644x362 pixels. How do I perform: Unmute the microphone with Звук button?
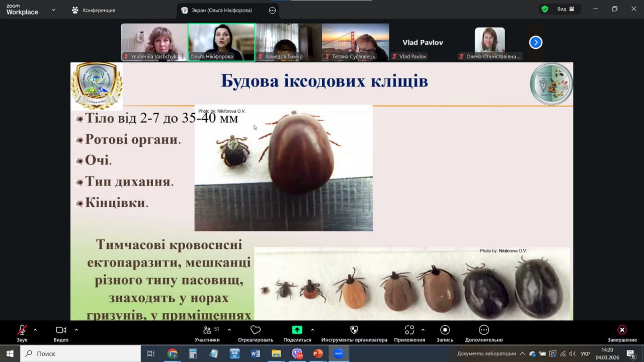pyautogui.click(x=22, y=330)
